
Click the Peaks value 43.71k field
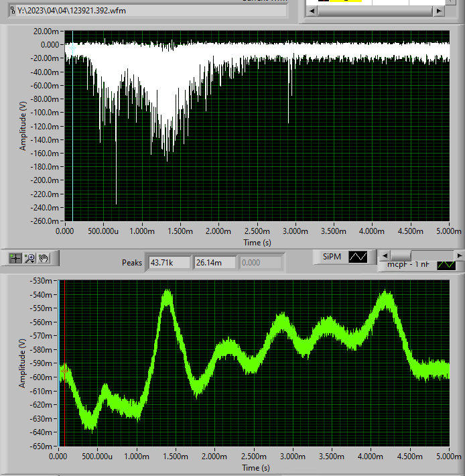point(170,263)
